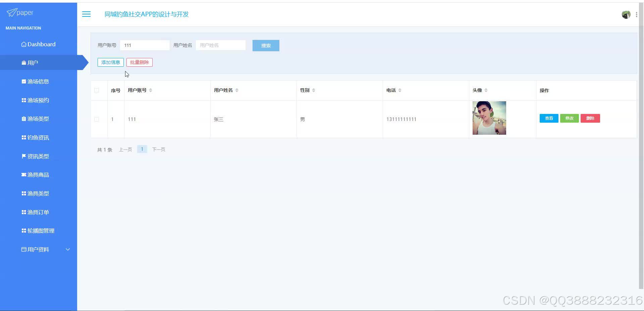This screenshot has width=644, height=311.
Task: Click 查看 button for user 张三
Action: coord(549,118)
